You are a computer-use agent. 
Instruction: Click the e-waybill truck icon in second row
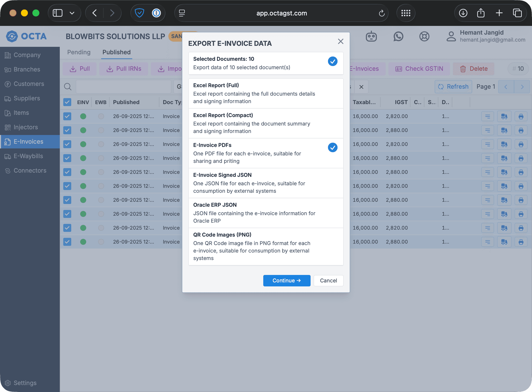(504, 130)
